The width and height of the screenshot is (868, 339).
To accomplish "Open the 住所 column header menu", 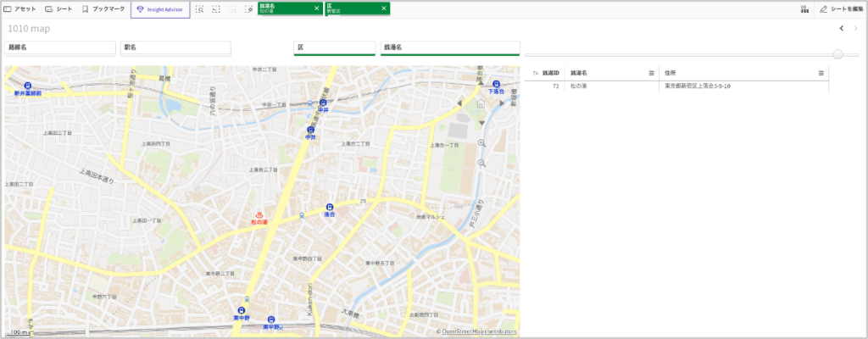I will (821, 74).
